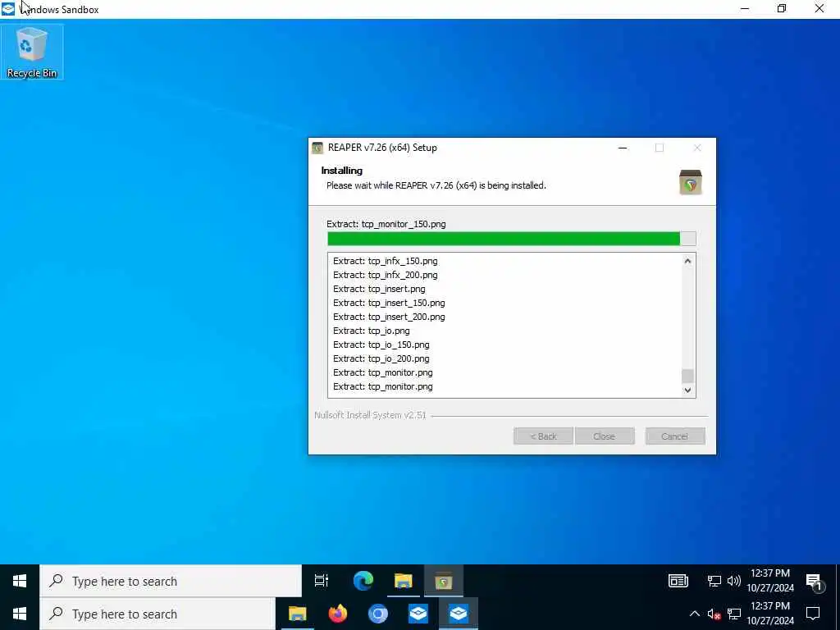Click 'Please wait while REAPER' message
Image resolution: width=840 pixels, height=630 pixels.
(436, 185)
